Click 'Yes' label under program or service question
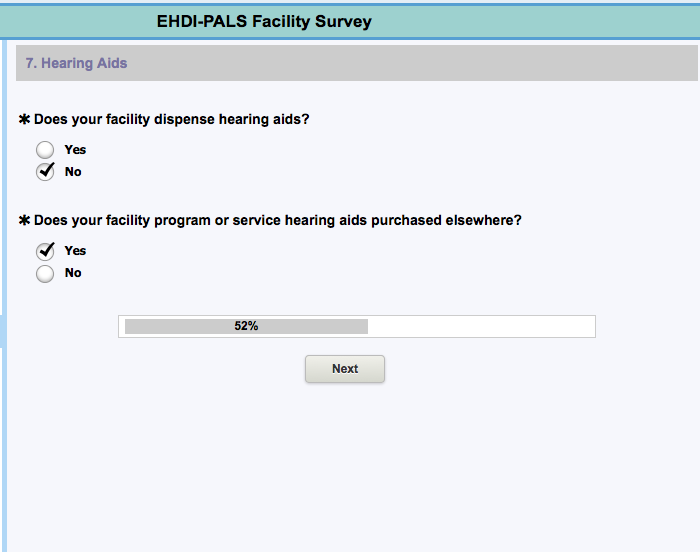This screenshot has width=700, height=552. (75, 251)
